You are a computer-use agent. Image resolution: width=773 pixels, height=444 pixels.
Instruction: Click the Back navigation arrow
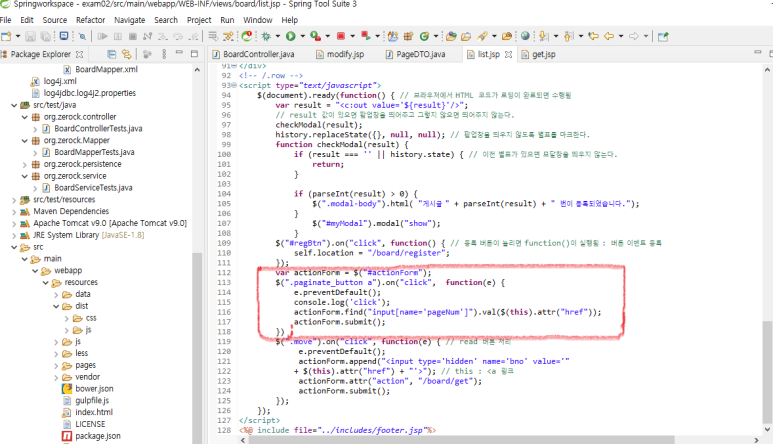tap(609, 36)
